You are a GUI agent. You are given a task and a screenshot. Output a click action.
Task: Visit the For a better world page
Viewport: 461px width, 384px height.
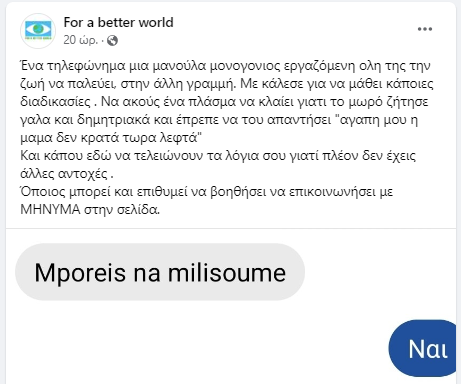coord(118,22)
